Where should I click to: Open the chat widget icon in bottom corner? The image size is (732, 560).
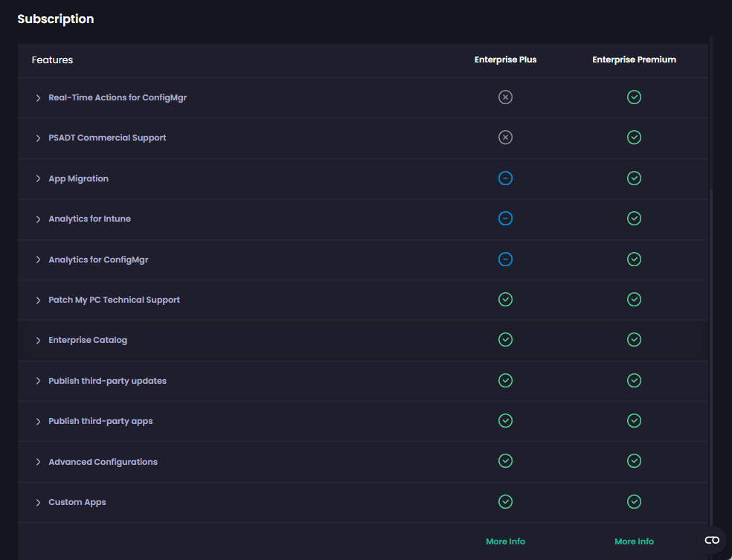(x=711, y=540)
